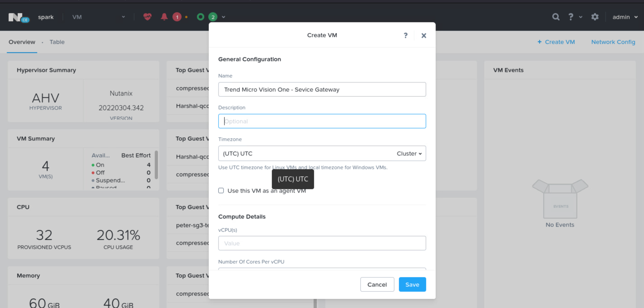This screenshot has height=308, width=644.
Task: Close the Create VM dialog
Action: click(x=423, y=35)
